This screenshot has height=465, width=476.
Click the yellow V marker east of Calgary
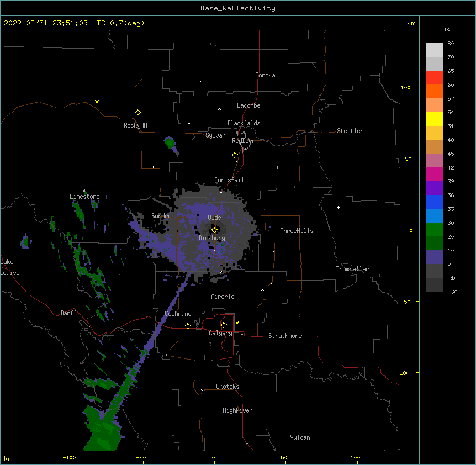tap(237, 323)
